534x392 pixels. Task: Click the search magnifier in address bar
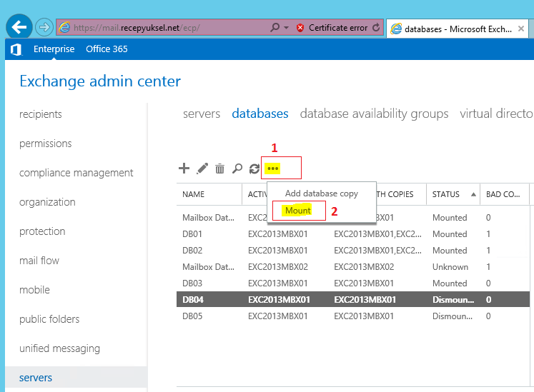tap(275, 27)
